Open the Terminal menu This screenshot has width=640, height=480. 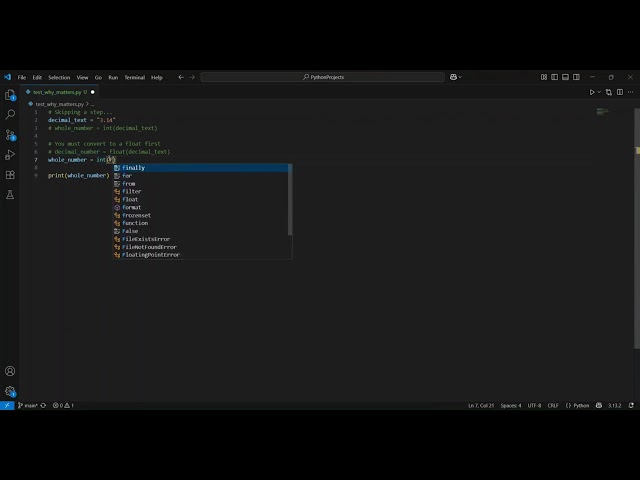tap(135, 77)
